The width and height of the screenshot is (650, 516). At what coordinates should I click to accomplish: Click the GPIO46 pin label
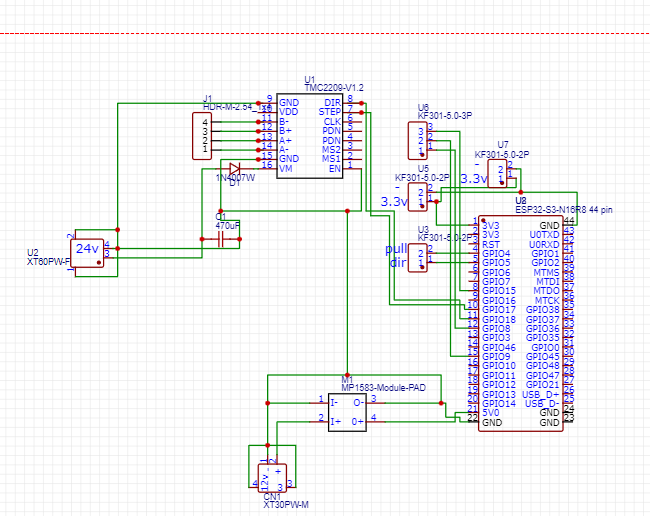click(x=499, y=347)
